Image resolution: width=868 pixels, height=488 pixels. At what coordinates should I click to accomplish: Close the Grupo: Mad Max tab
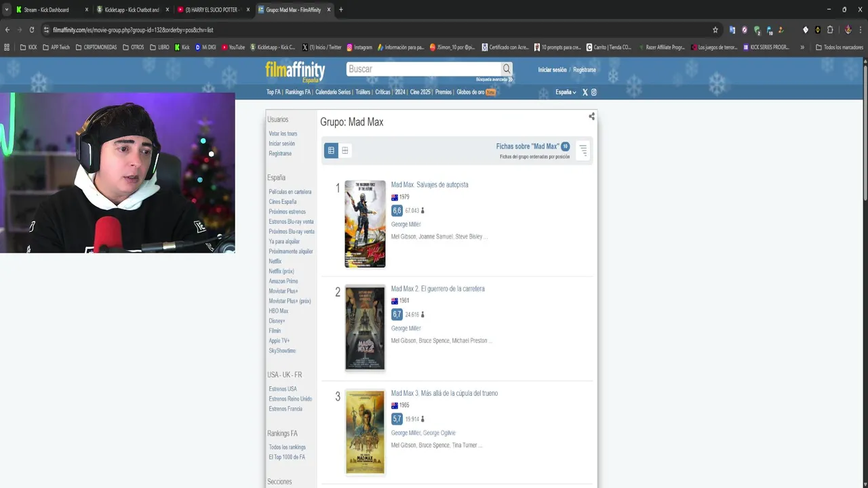click(329, 9)
